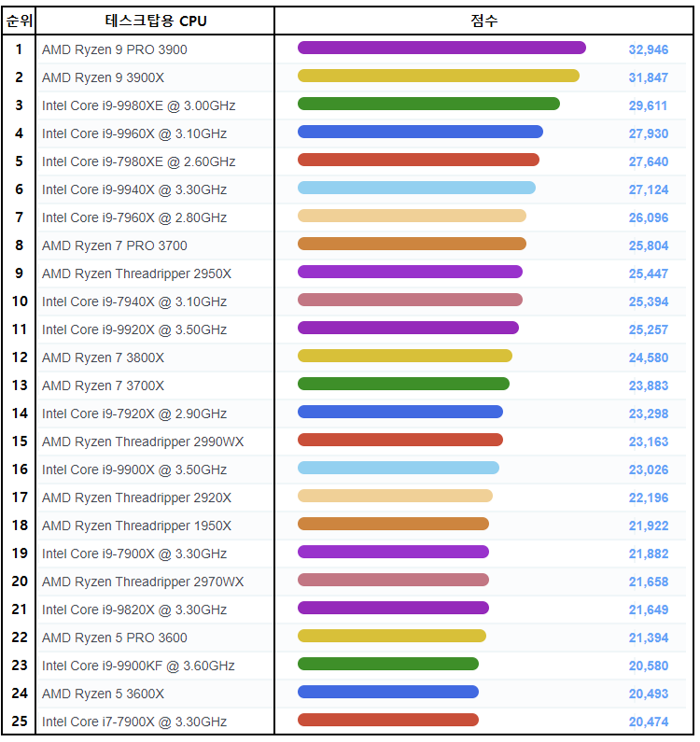
Task: Click Intel Core i9-9960X @ 3.10GHz
Action: 134,133
